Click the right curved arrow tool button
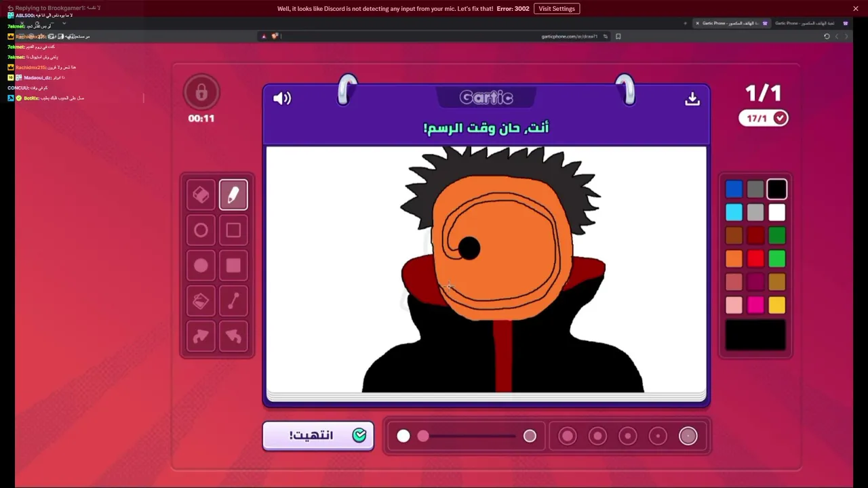The image size is (868, 488). (233, 336)
